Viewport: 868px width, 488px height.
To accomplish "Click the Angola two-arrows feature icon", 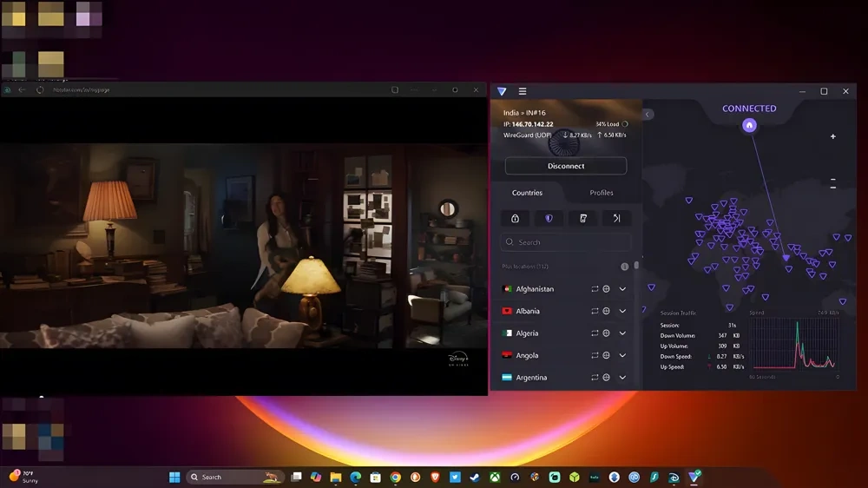I will 595,356.
